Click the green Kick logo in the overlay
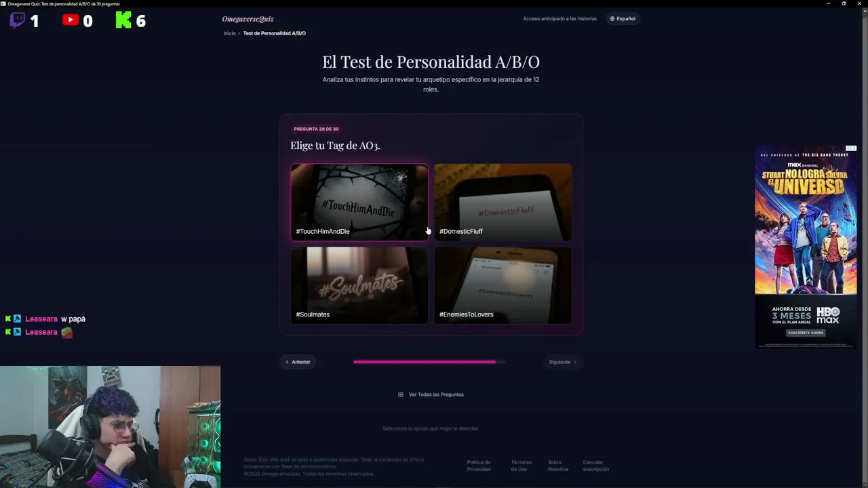Image resolution: width=868 pixels, height=488 pixels. point(123,20)
